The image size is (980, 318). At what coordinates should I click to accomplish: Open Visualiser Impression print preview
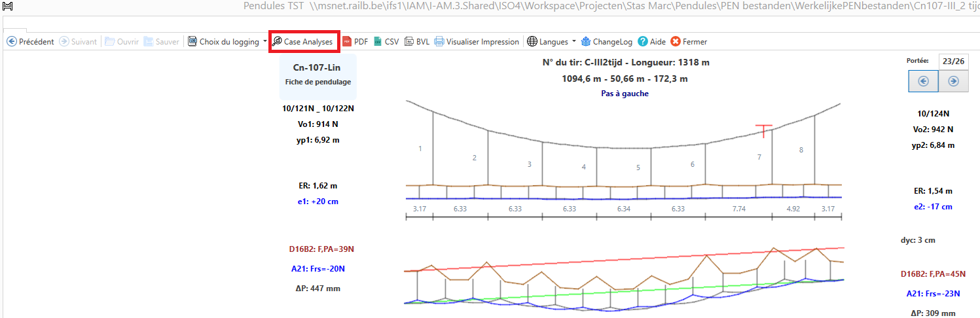477,41
